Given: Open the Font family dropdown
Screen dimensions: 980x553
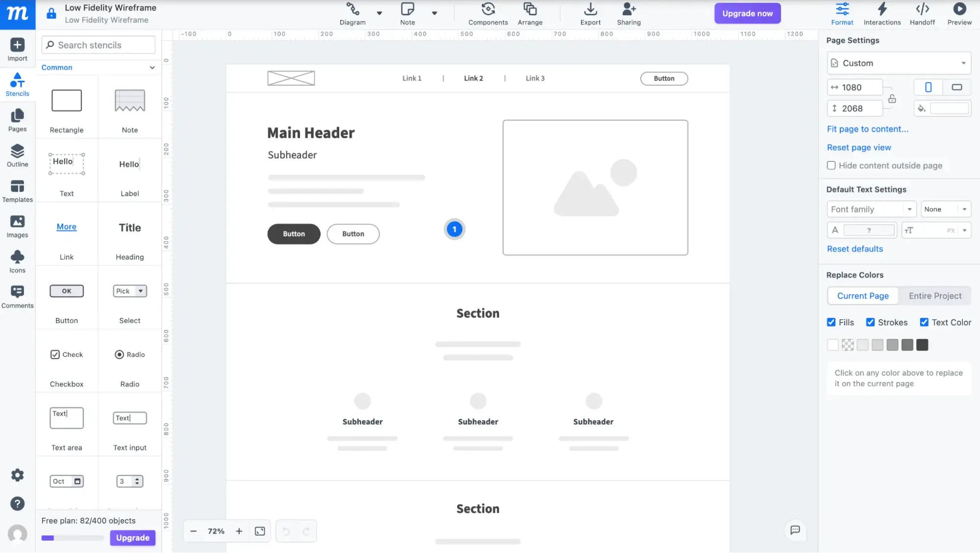Looking at the screenshot, I should (871, 209).
